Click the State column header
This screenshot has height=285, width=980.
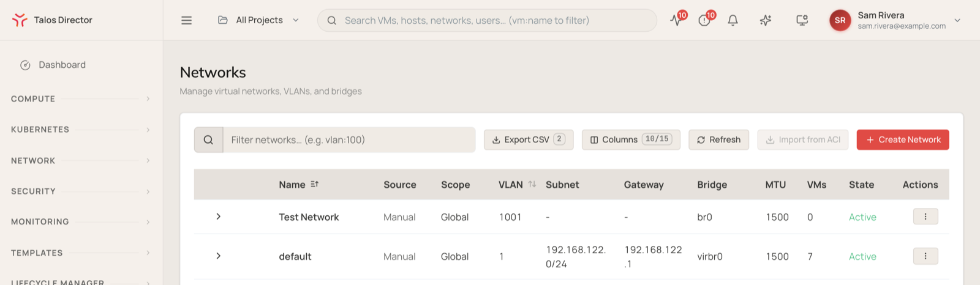(x=862, y=185)
